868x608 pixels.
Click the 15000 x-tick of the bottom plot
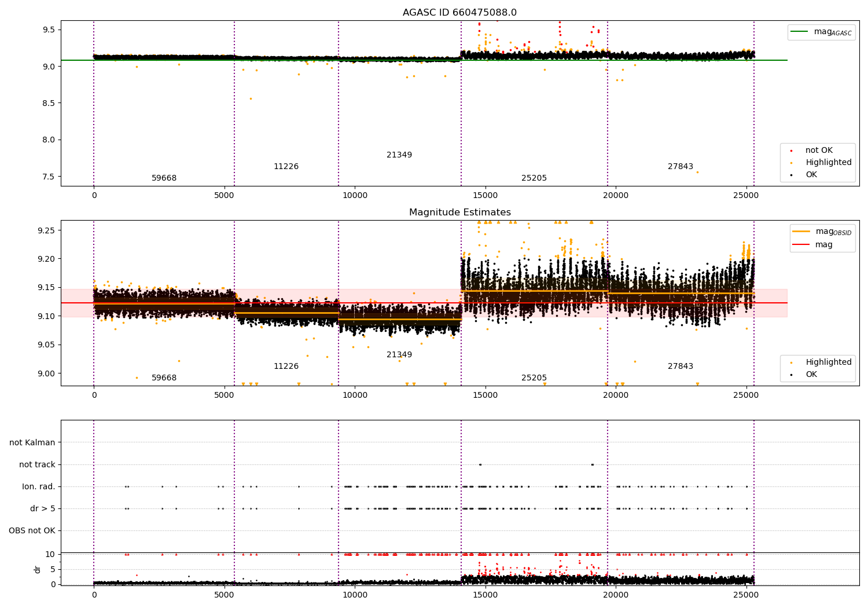[x=485, y=595]
